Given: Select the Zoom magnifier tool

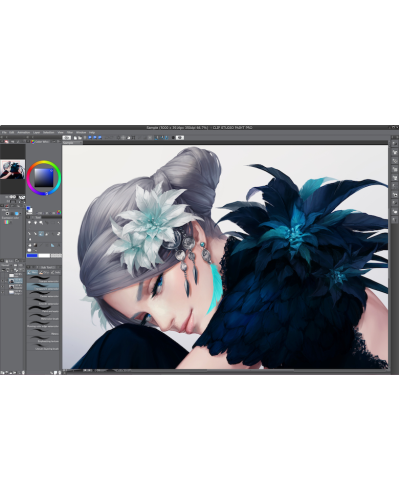Looking at the screenshot, I should pyautogui.click(x=29, y=223).
